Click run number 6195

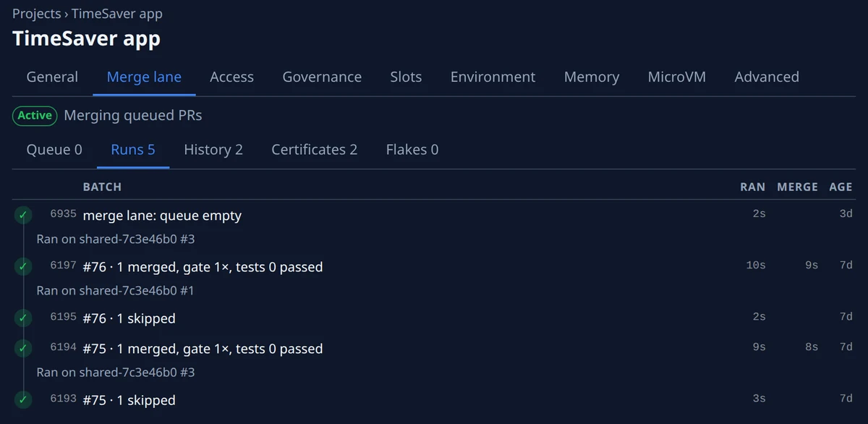click(63, 317)
